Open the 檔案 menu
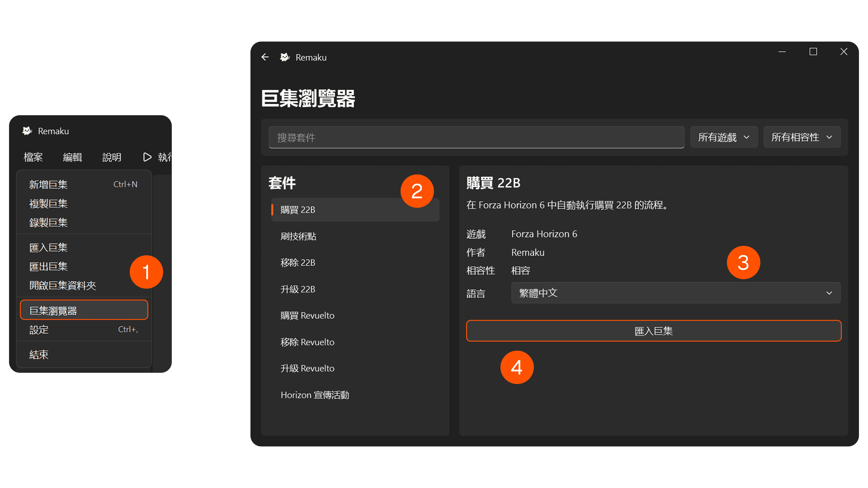The width and height of the screenshot is (868, 488). 33,157
